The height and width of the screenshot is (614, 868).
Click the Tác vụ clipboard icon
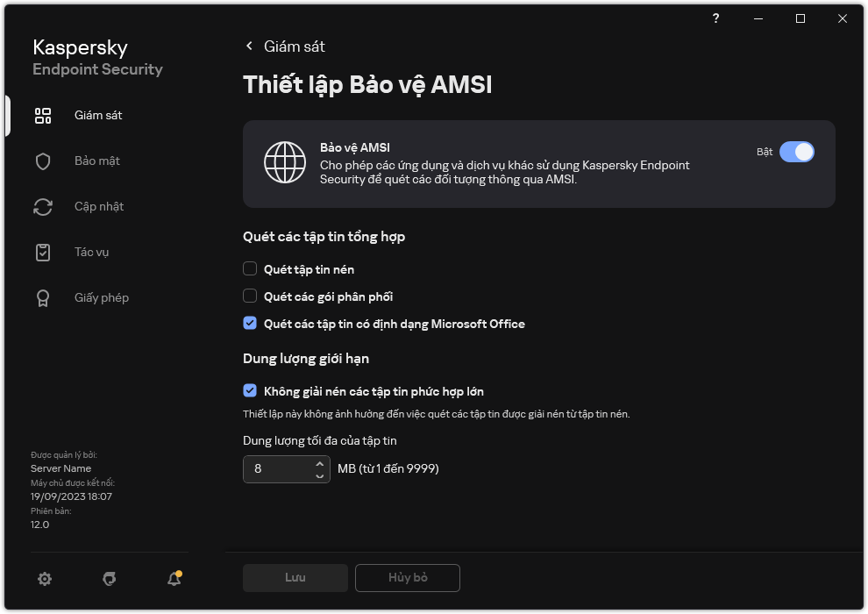[x=43, y=253]
